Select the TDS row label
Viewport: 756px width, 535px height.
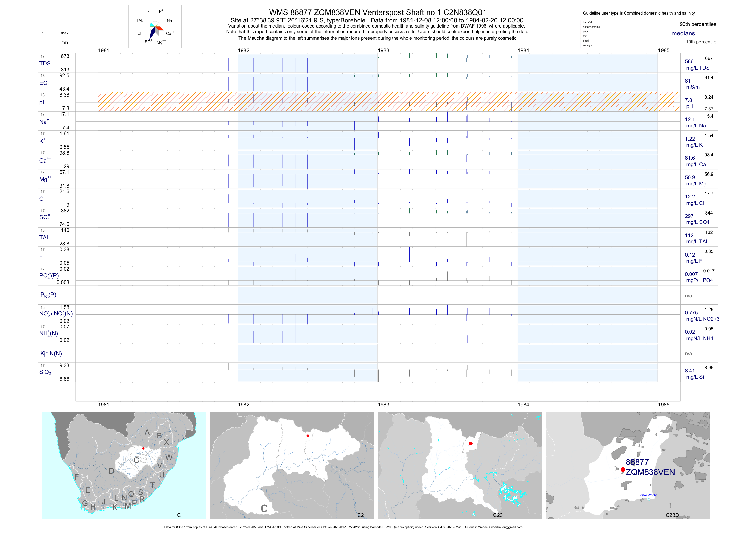[45, 64]
